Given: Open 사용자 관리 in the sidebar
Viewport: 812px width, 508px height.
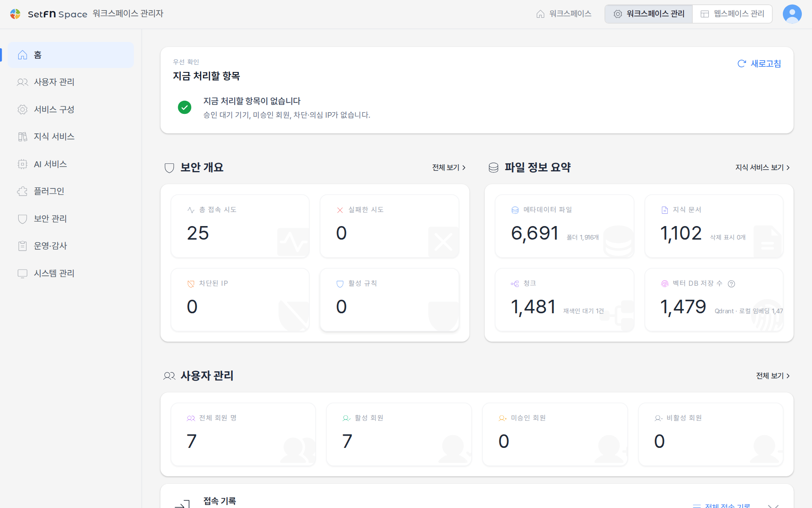Looking at the screenshot, I should [x=71, y=82].
